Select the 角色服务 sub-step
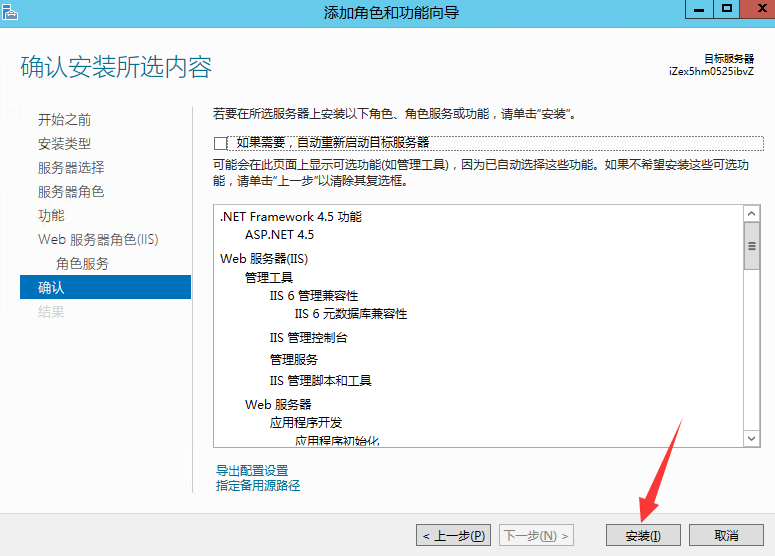Viewport: 775px width, 556px height. [x=82, y=263]
